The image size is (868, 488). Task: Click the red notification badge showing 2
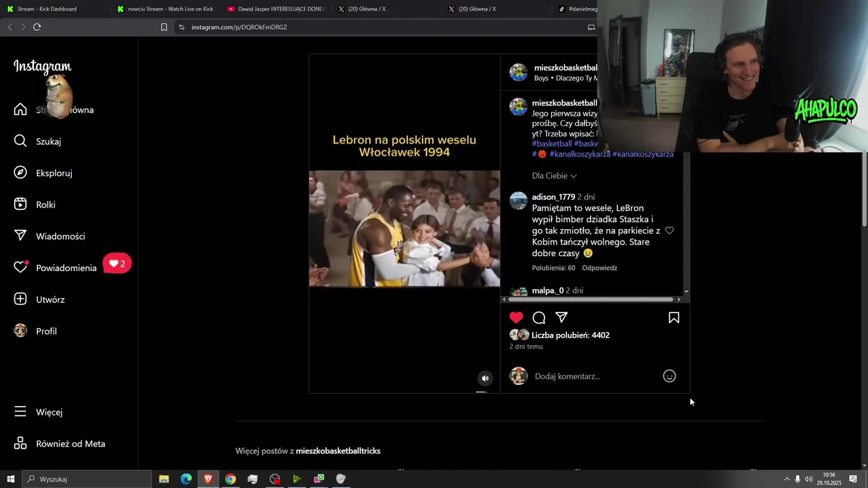tap(117, 264)
